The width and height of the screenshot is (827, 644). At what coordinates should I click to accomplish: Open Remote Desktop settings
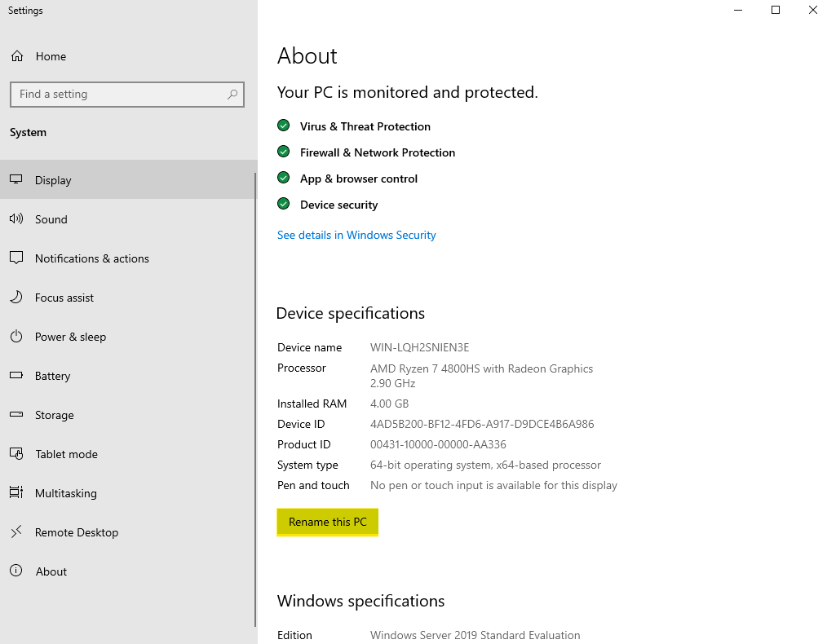[x=127, y=532]
